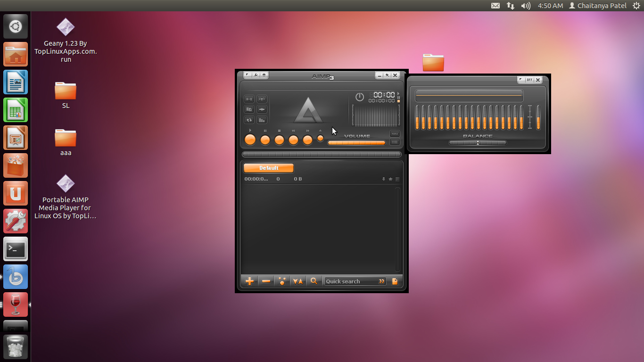Screen dimensions: 644x362
Task: Adjust the first equalizer band slider
Action: 417,117
